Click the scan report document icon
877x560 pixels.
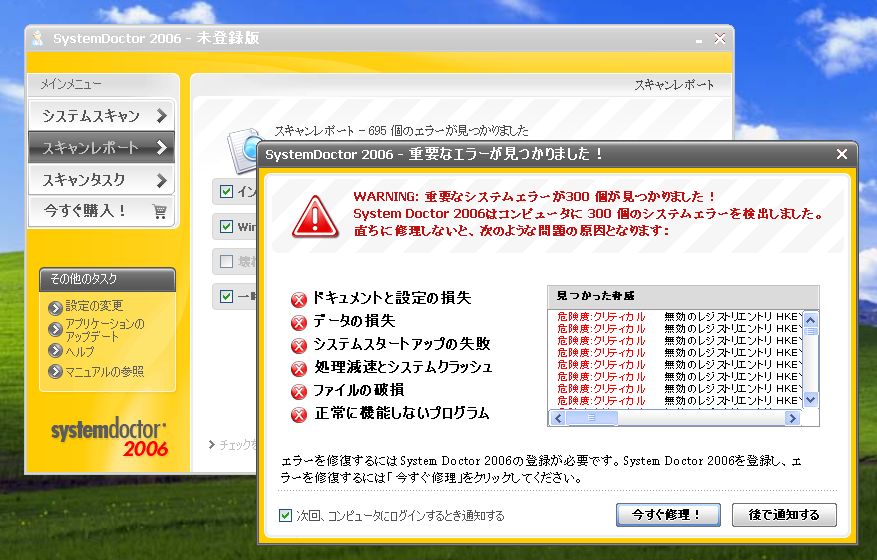(243, 150)
